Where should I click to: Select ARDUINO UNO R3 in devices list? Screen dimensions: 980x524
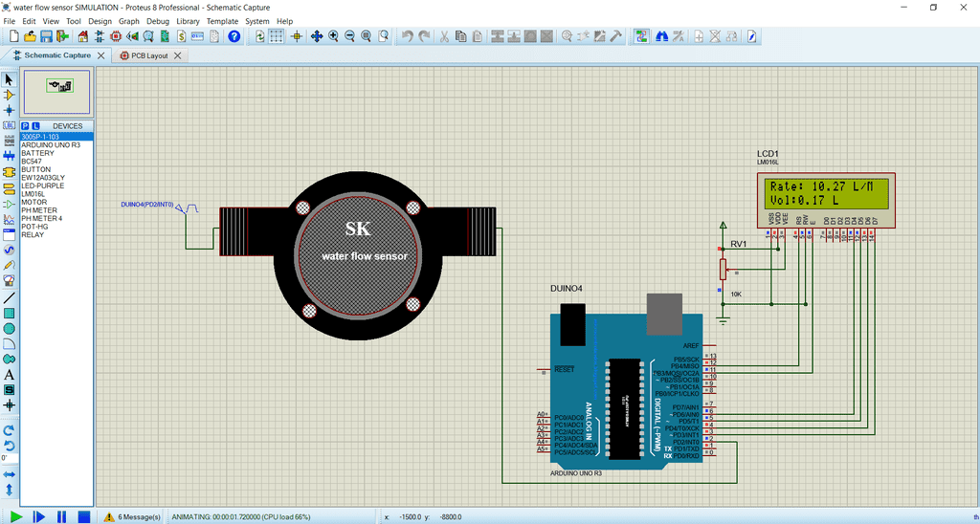(50, 145)
